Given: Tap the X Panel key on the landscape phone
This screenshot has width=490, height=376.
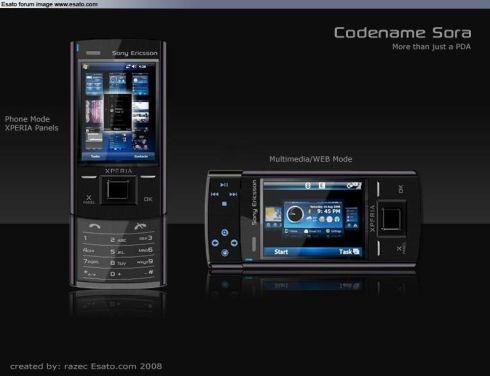Looking at the screenshot, I should point(400,249).
